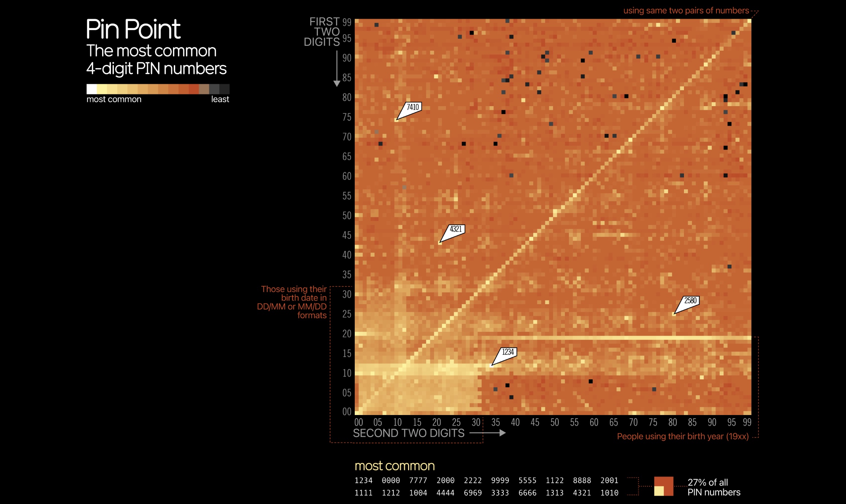Select PIN 0000 in the most common list
Screen dimensions: 846x504
(391, 481)
